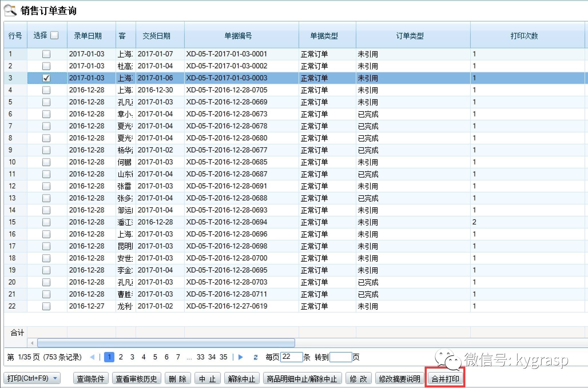Screen dimensions: 588x388
Task: Jump to page 35
Action: pyautogui.click(x=223, y=357)
